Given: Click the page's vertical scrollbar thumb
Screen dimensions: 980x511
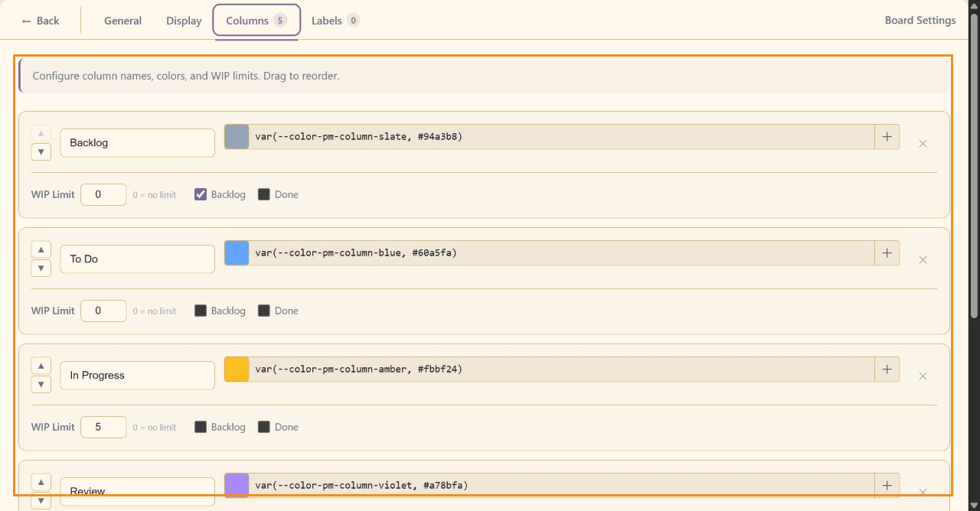Looking at the screenshot, I should click(974, 164).
